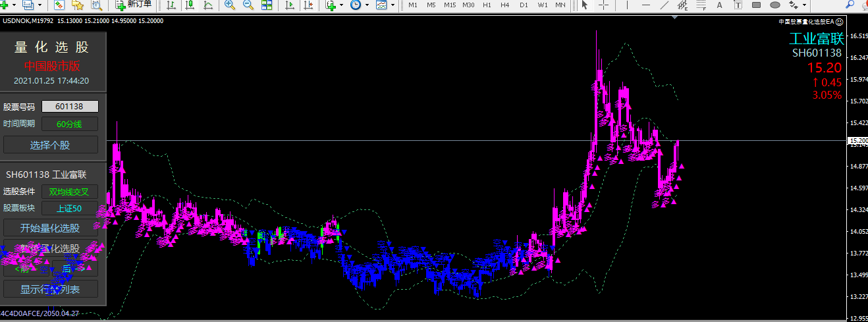Click the new chart plus icon
868x322 pixels.
pos(5,5)
